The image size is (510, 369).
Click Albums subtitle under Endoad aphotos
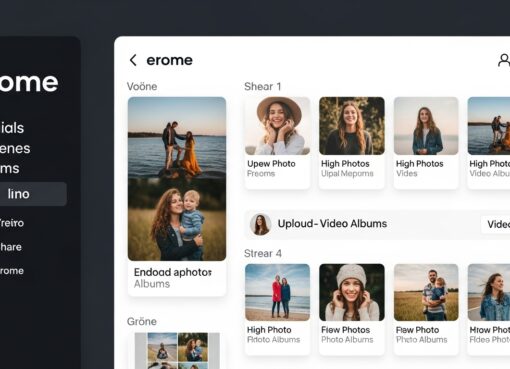click(152, 284)
